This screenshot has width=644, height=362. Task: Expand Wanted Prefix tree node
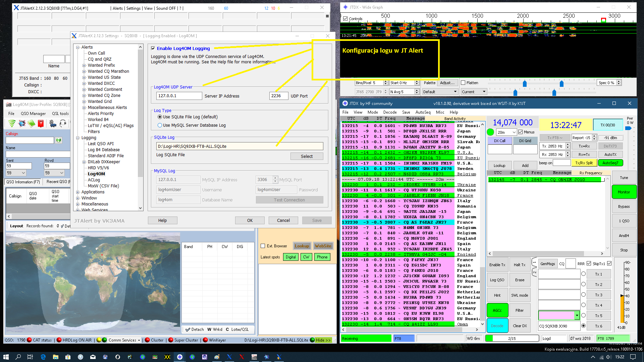84,65
